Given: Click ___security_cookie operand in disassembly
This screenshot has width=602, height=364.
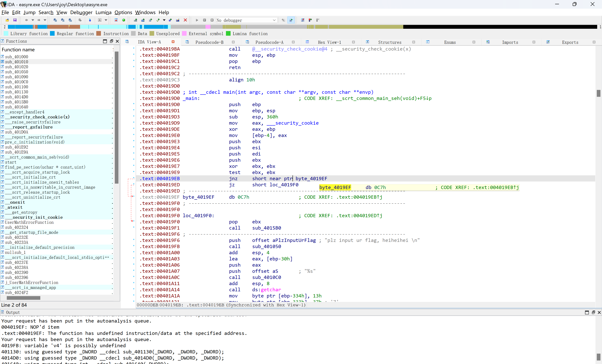Looking at the screenshot, I should [293, 123].
